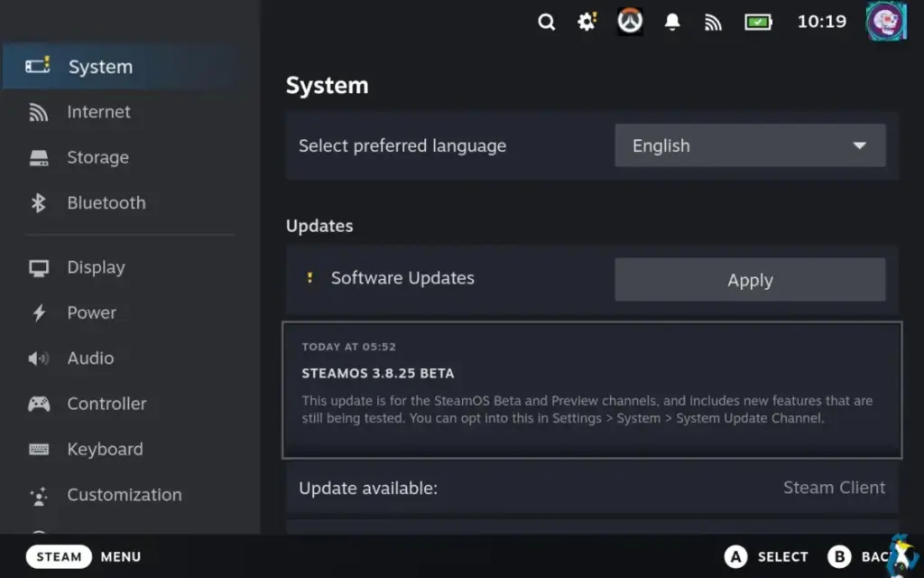Click the Controller gamepad icon
Image resolution: width=924 pixels, height=578 pixels.
39,404
